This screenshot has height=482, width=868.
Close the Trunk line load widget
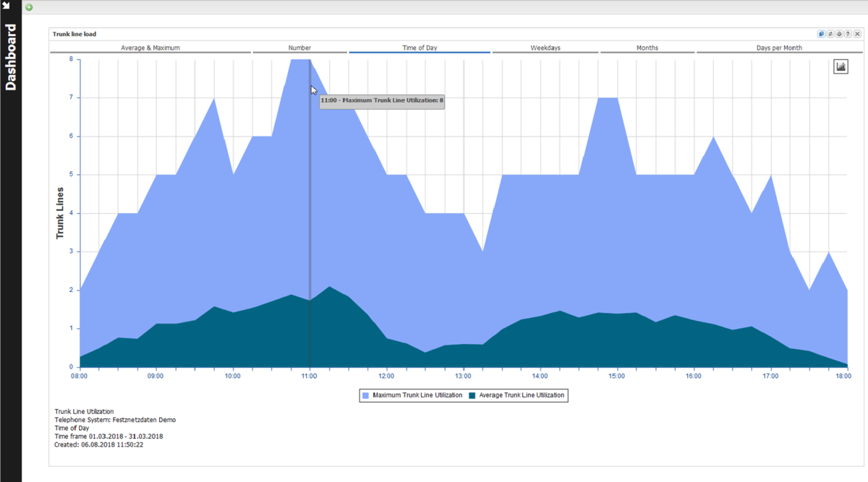(x=857, y=34)
